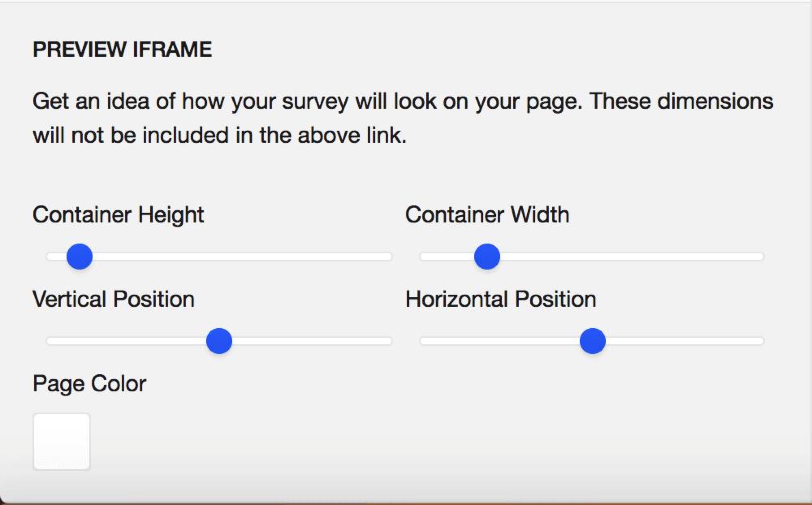The image size is (812, 505).
Task: Select the Horizontal Position slider handle
Action: (592, 341)
